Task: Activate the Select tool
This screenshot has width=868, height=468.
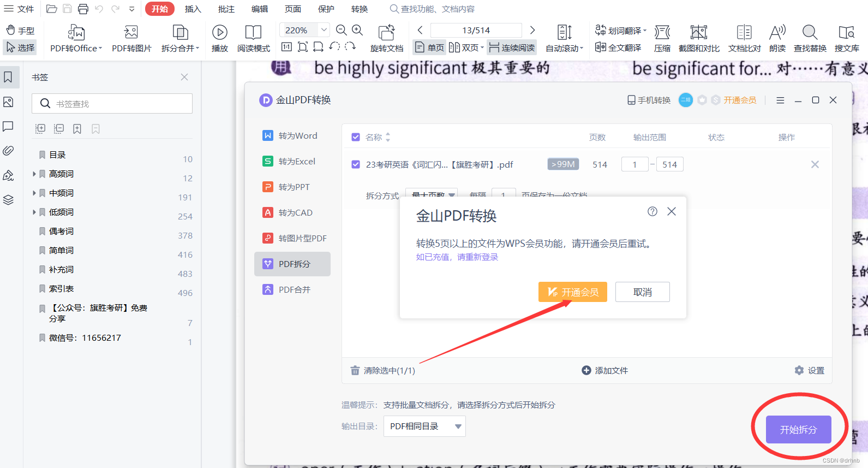Action: click(20, 48)
